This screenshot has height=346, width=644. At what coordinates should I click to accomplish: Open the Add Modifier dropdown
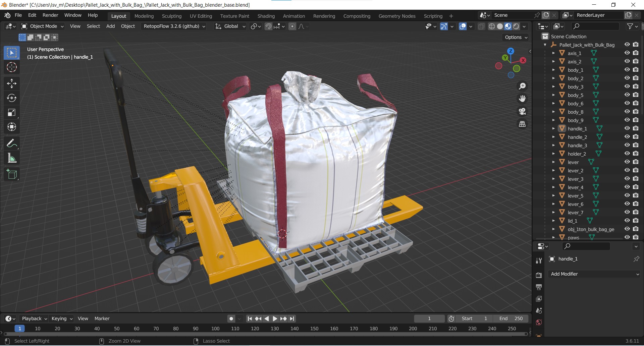click(x=594, y=274)
